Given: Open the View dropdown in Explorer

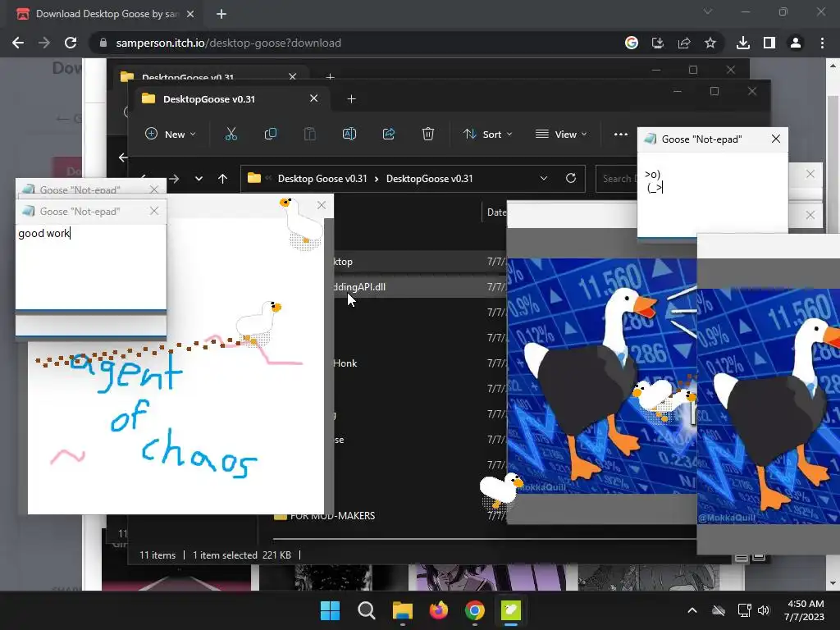Looking at the screenshot, I should pyautogui.click(x=561, y=134).
